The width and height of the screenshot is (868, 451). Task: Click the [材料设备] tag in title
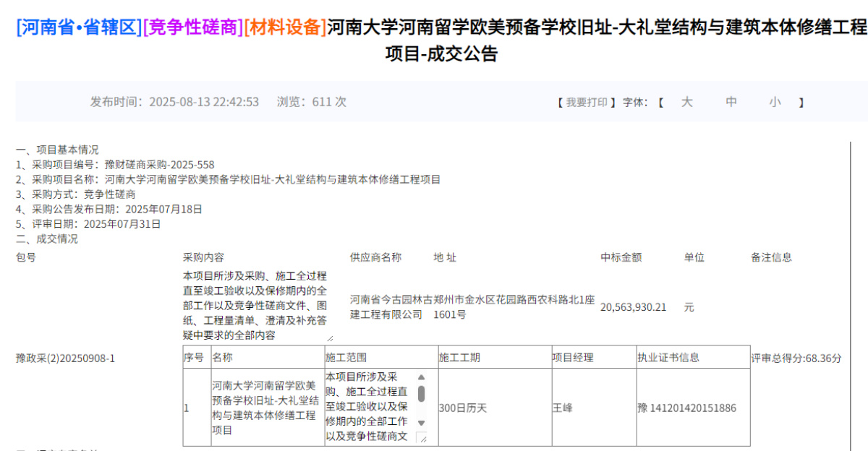(286, 28)
